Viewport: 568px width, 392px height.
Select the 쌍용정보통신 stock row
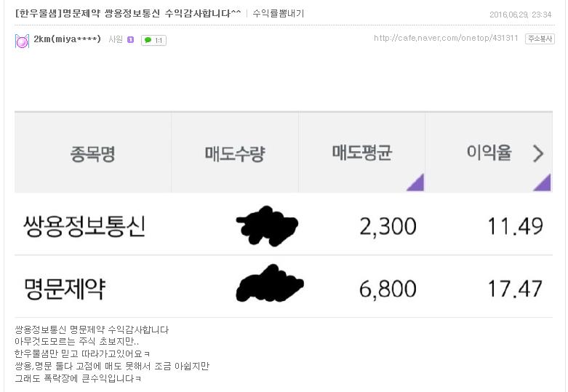click(284, 225)
